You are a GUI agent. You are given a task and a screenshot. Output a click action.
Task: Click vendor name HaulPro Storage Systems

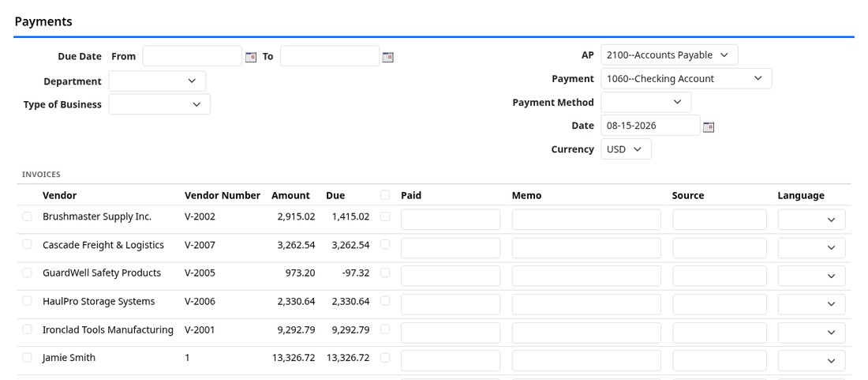99,301
